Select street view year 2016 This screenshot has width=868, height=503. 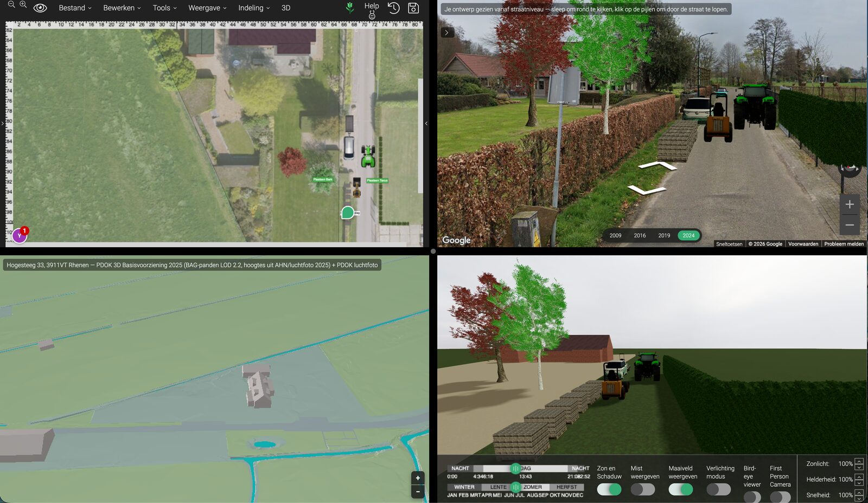pyautogui.click(x=640, y=236)
